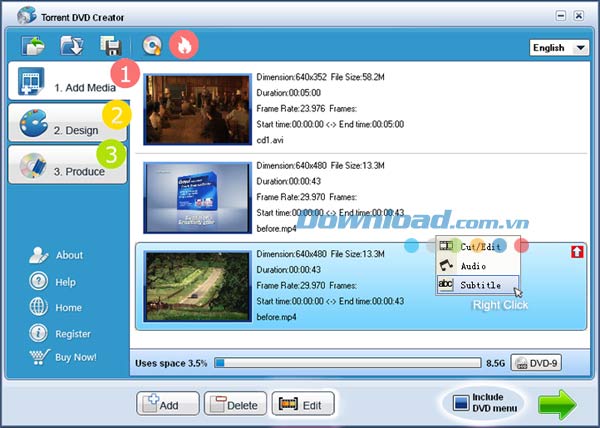Click the Home globe icon
The image size is (600, 428).
click(x=38, y=307)
